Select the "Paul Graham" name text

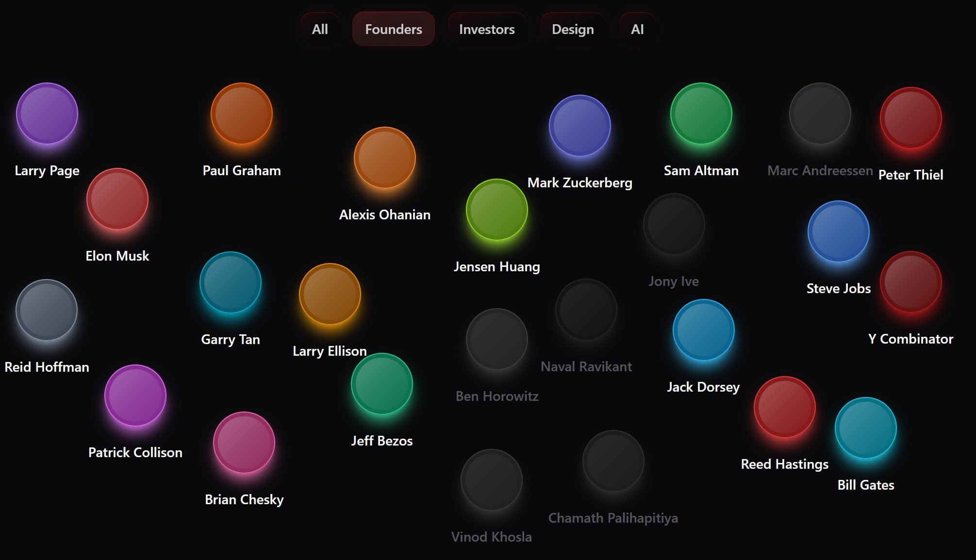pyautogui.click(x=242, y=171)
